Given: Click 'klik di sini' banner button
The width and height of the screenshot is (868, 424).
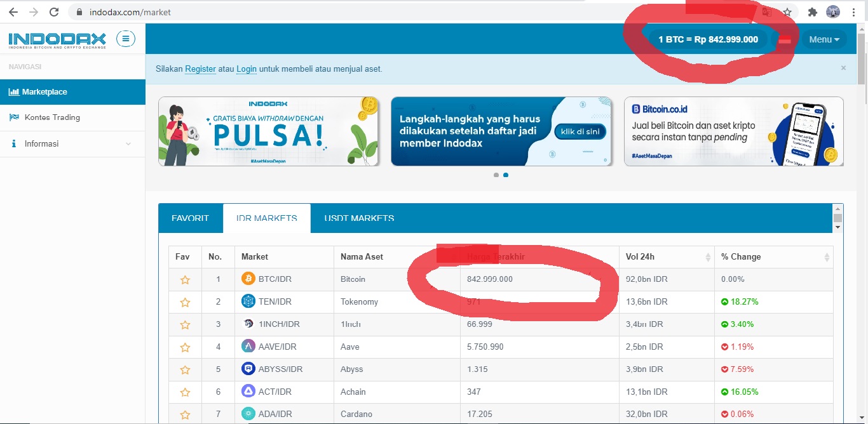Looking at the screenshot, I should pos(580,132).
